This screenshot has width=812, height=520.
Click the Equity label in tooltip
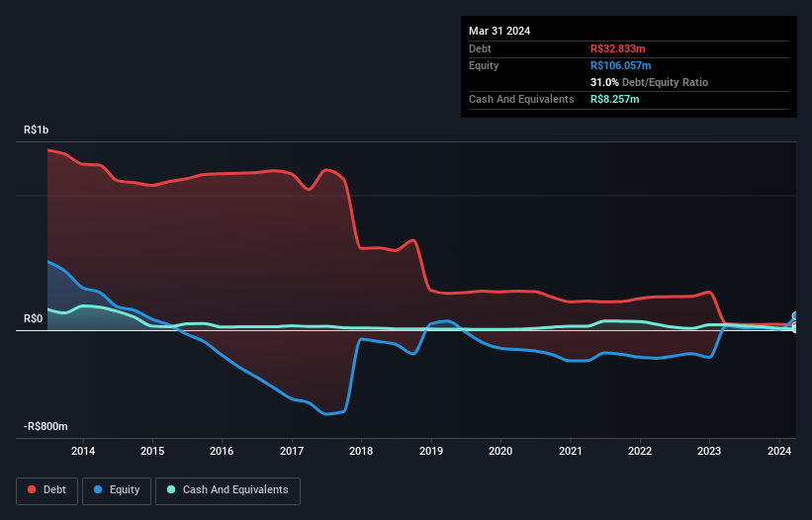[x=484, y=65]
